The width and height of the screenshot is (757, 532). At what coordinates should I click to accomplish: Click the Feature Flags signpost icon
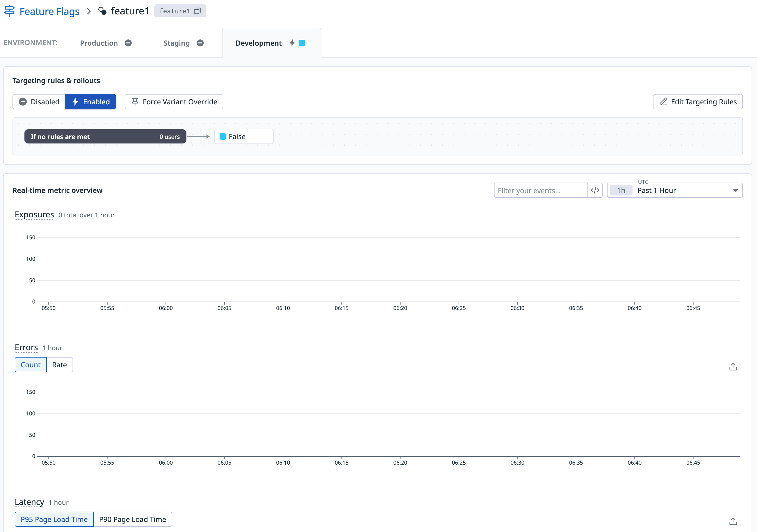click(x=9, y=11)
